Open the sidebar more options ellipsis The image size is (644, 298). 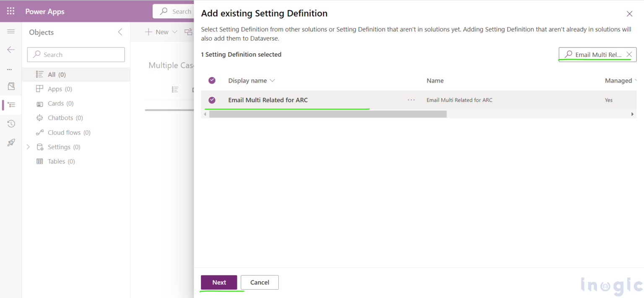point(10,68)
